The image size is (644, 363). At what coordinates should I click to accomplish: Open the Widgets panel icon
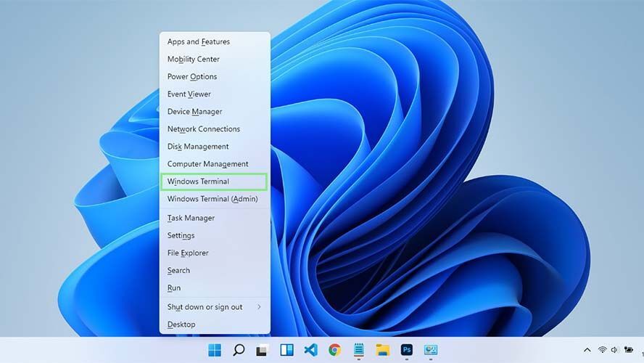pyautogui.click(x=286, y=350)
